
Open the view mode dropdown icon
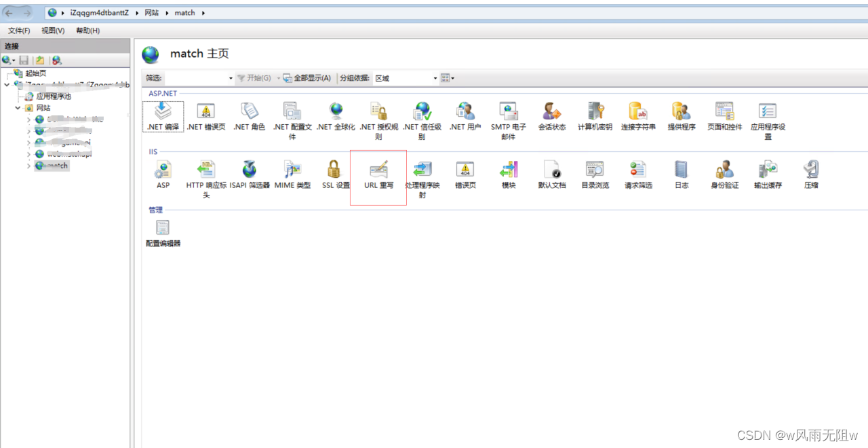tap(448, 78)
